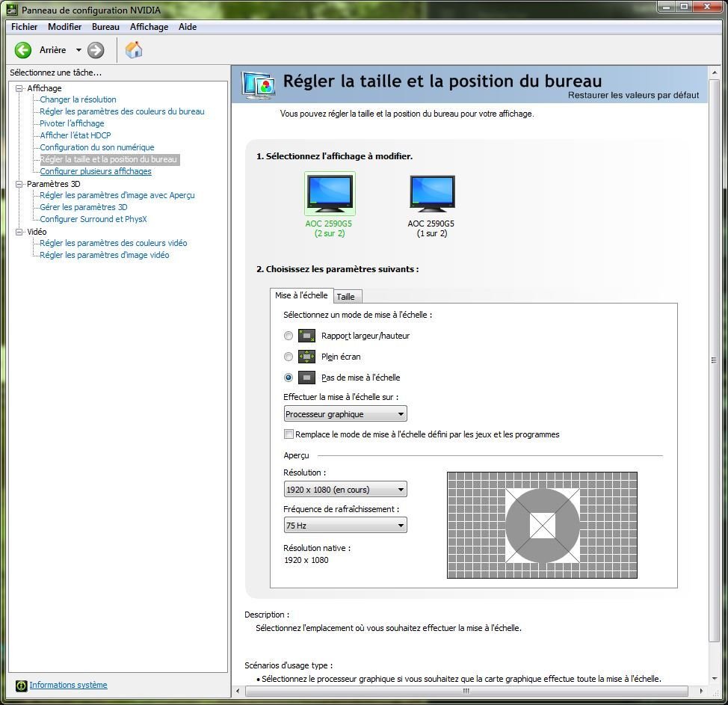Open Configuration du son numérique
Viewport: 728px width, 705px height.
click(x=97, y=147)
